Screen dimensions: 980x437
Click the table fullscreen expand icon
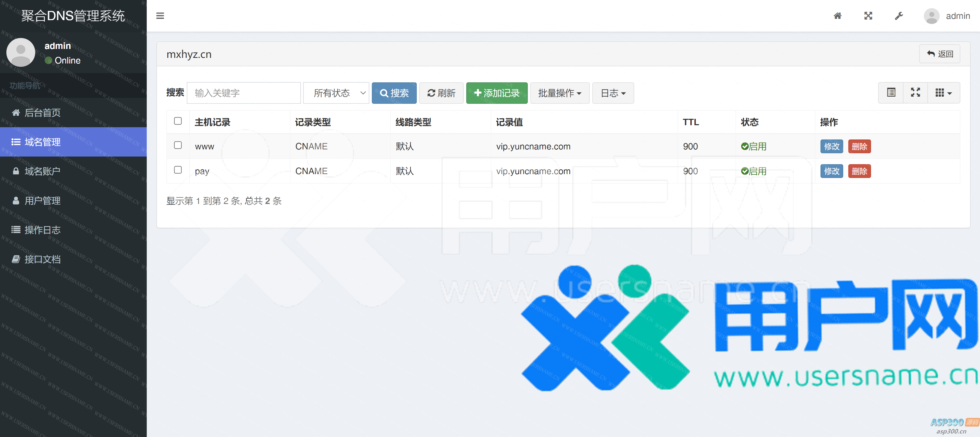point(915,93)
